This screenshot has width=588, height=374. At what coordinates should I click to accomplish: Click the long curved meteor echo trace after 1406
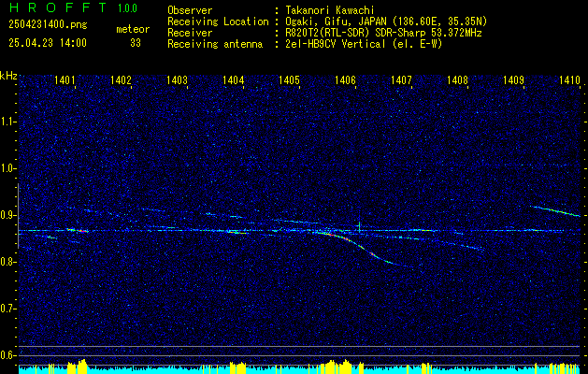point(362,248)
